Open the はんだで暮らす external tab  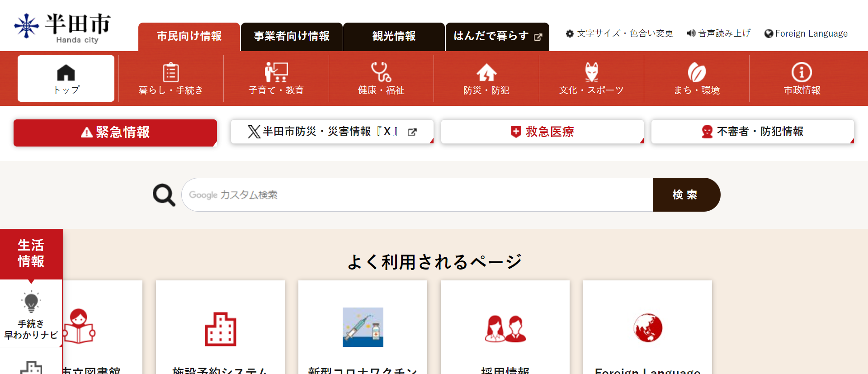point(497,36)
